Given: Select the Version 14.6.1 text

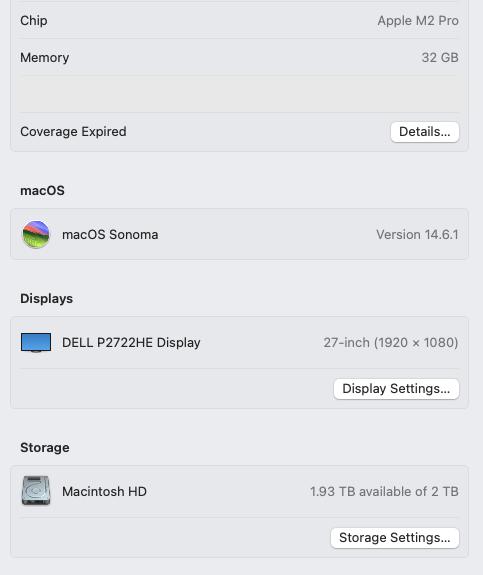Looking at the screenshot, I should pos(417,234).
